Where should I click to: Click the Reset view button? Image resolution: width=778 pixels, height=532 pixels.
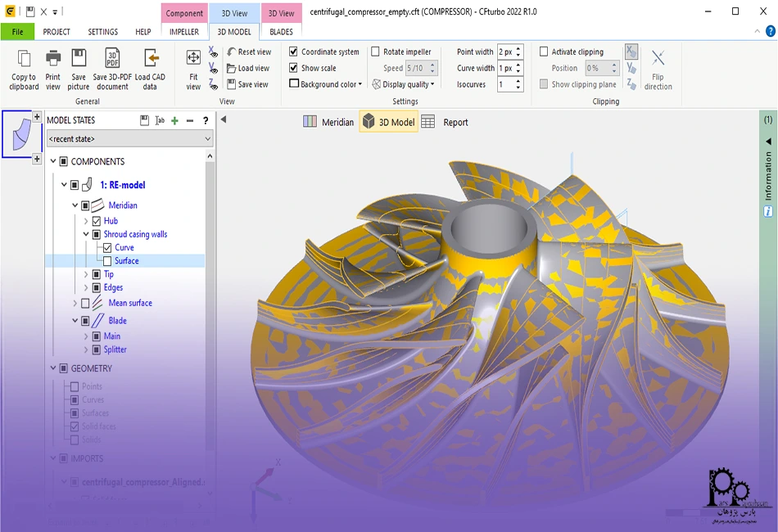[249, 52]
